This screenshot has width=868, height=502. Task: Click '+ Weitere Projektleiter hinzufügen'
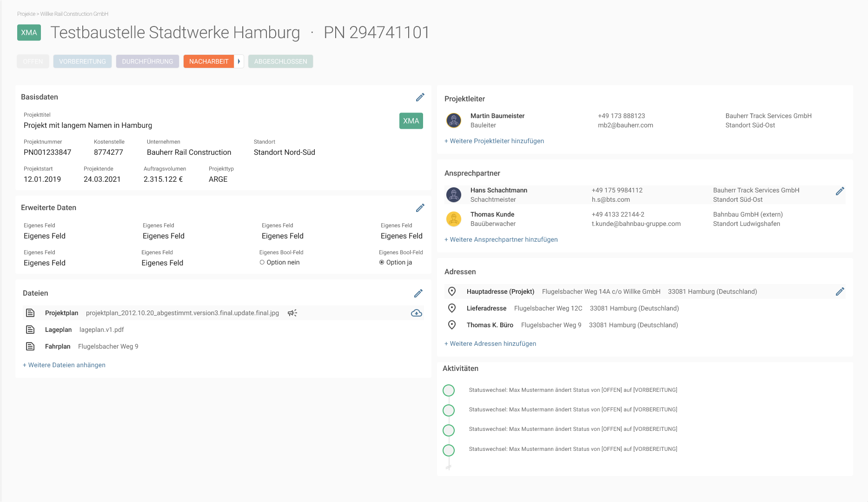494,141
